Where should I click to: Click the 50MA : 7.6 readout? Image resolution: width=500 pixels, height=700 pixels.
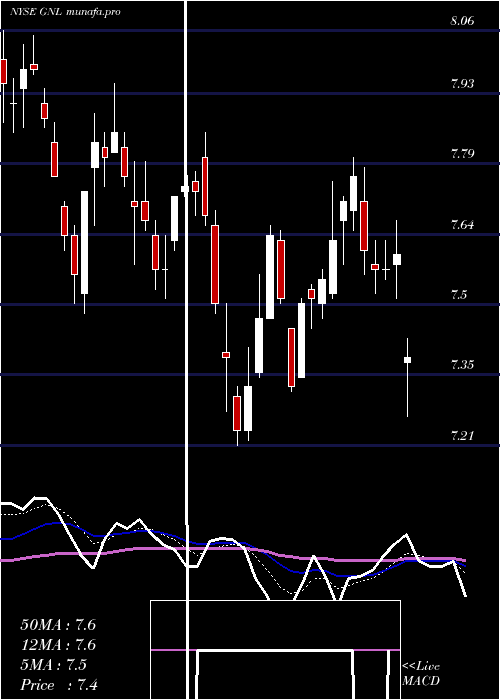tap(58, 625)
